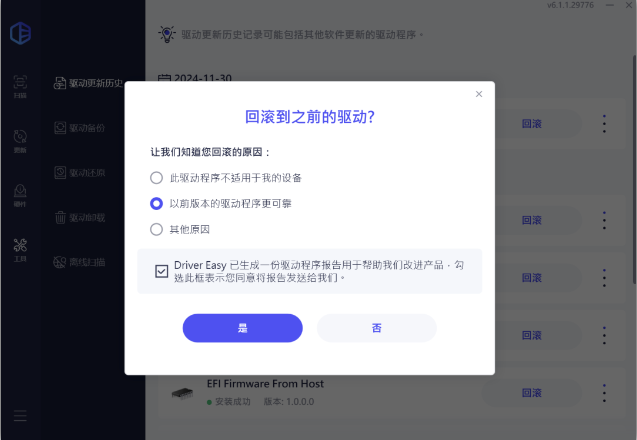
Task: Open 驱动备份 menu item
Action: (x=80, y=128)
